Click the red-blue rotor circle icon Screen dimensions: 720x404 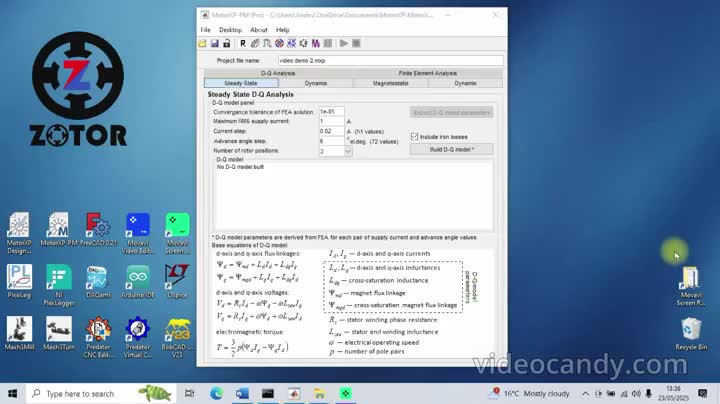coord(279,44)
